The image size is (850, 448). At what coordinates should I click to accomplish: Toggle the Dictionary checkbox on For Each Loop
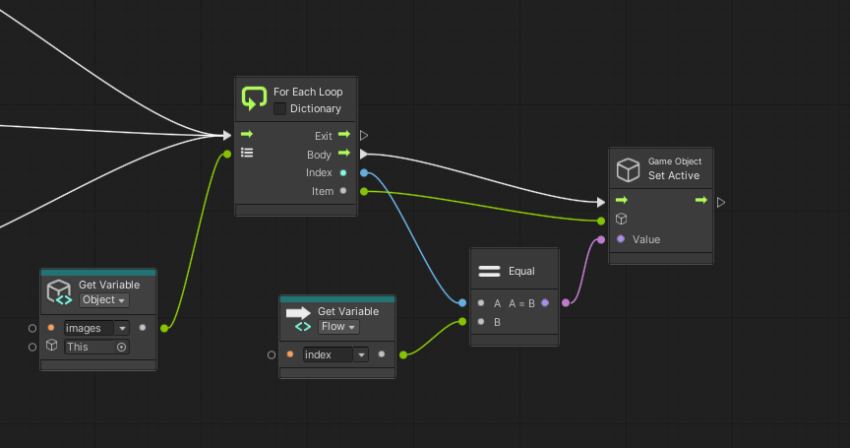280,108
